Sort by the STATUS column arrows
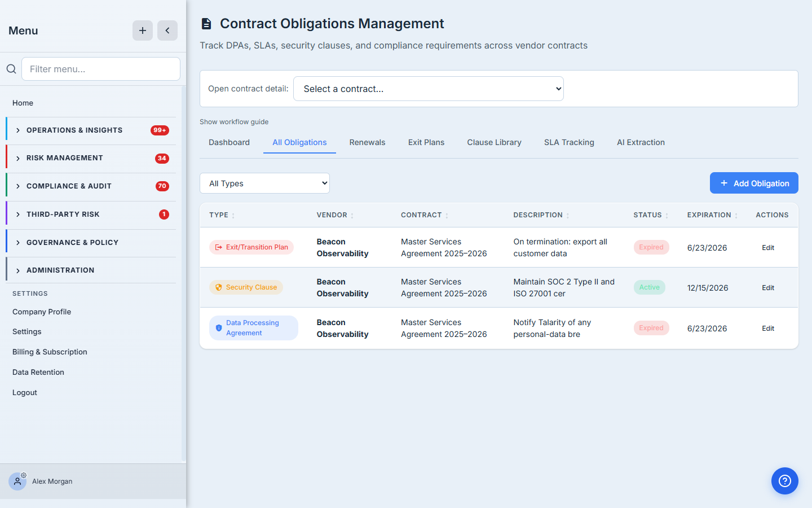 click(x=667, y=216)
